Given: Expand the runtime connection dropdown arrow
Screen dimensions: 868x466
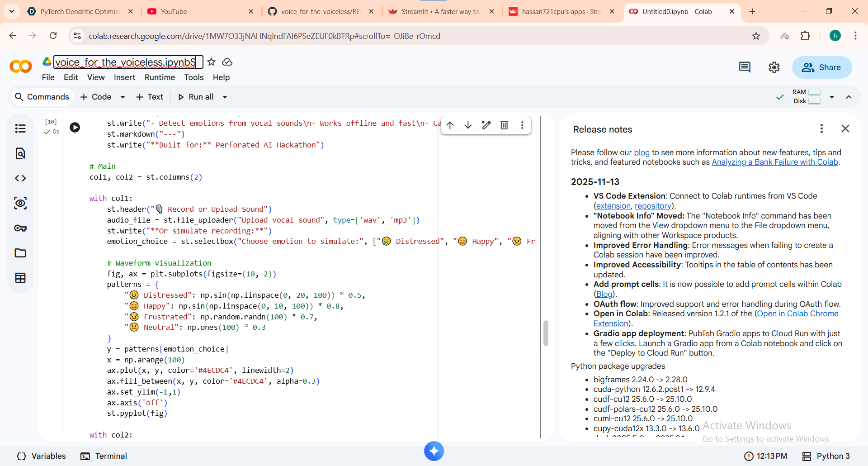Looking at the screenshot, I should (832, 97).
